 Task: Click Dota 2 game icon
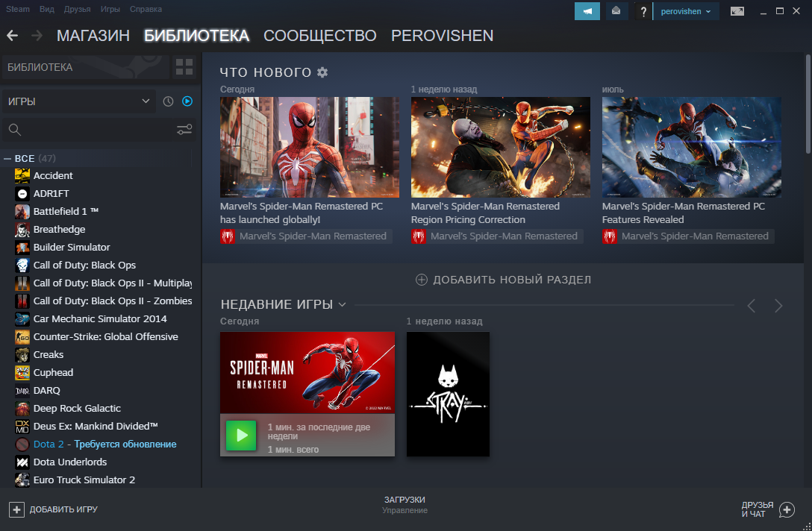[22, 444]
